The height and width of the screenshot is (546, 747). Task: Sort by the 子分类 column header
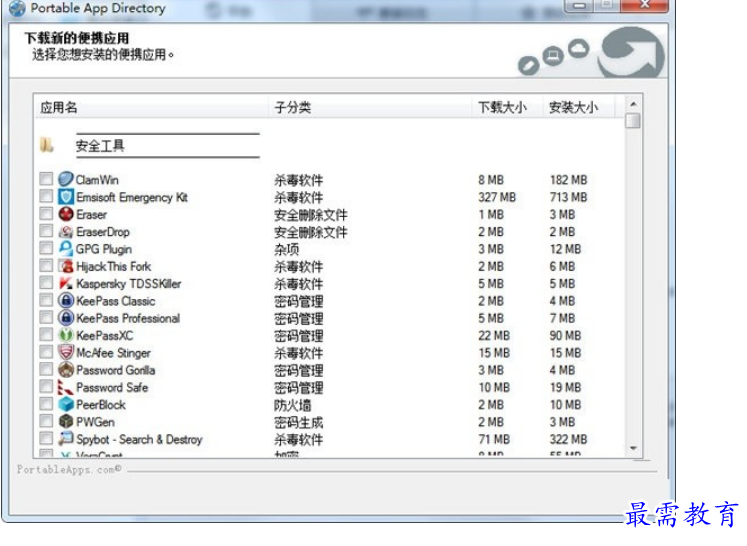[x=370, y=107]
